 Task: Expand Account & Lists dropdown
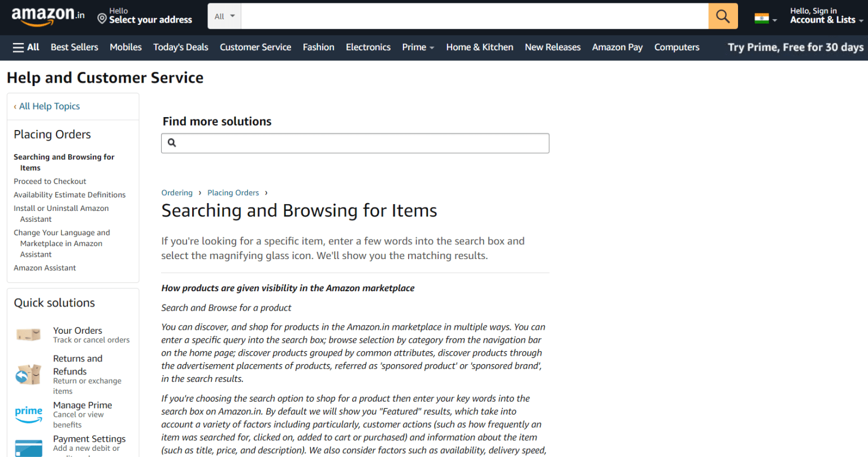(826, 16)
